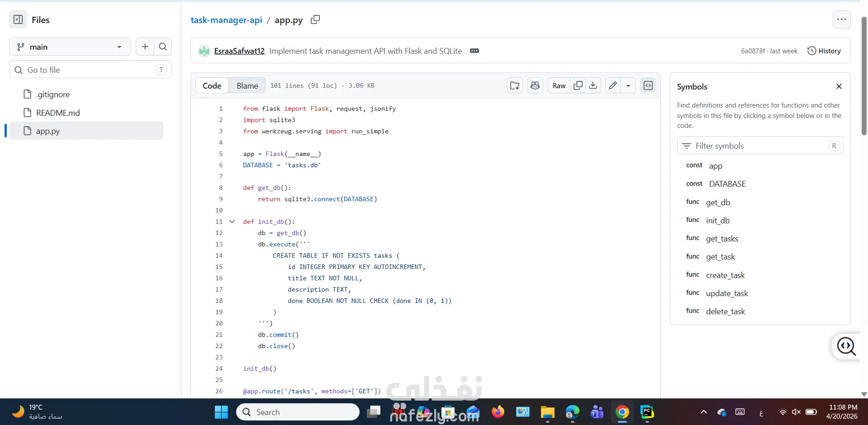Switch to the Code tab
The height and width of the screenshot is (425, 868).
tap(212, 85)
